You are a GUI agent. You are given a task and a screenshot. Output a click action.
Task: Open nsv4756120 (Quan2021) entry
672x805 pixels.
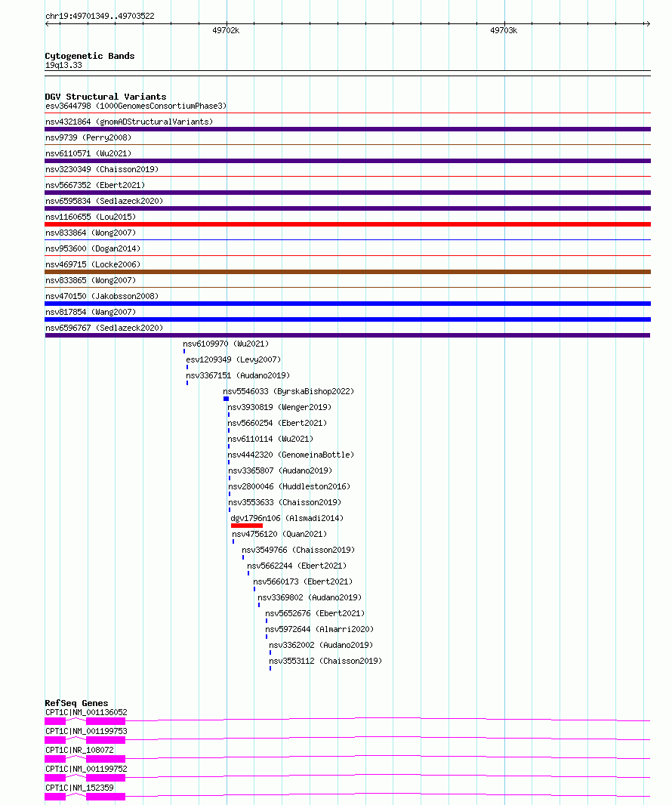pyautogui.click(x=279, y=535)
